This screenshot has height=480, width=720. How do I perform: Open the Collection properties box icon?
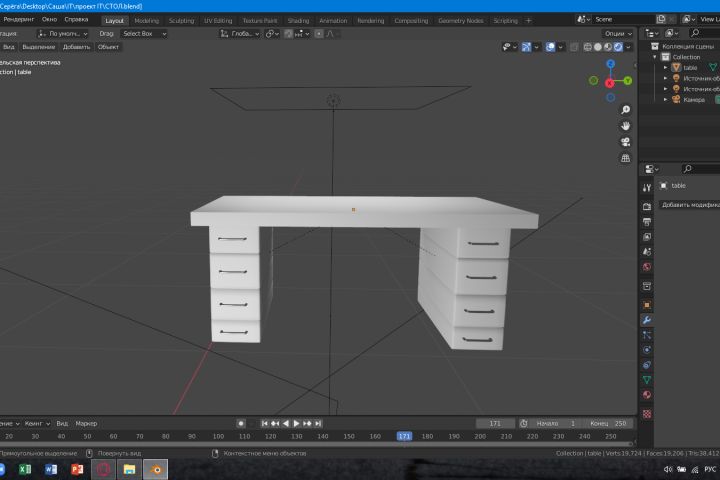(x=647, y=286)
